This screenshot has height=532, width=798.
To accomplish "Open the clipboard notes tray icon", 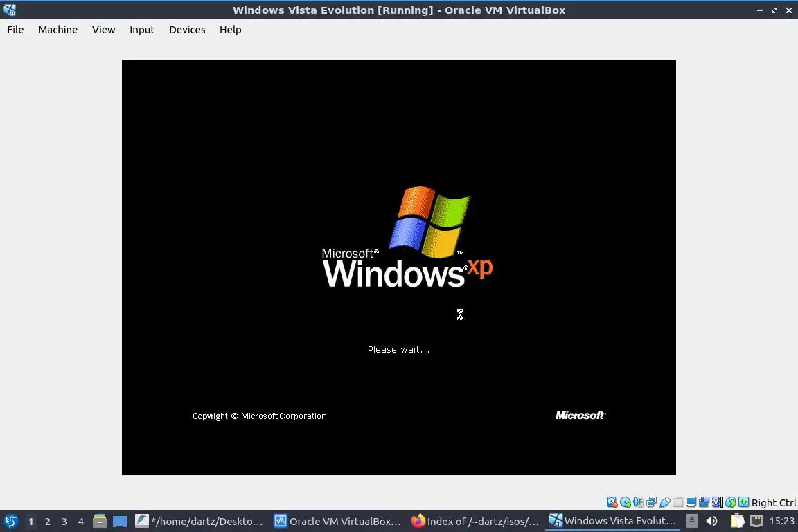I will coord(737,521).
